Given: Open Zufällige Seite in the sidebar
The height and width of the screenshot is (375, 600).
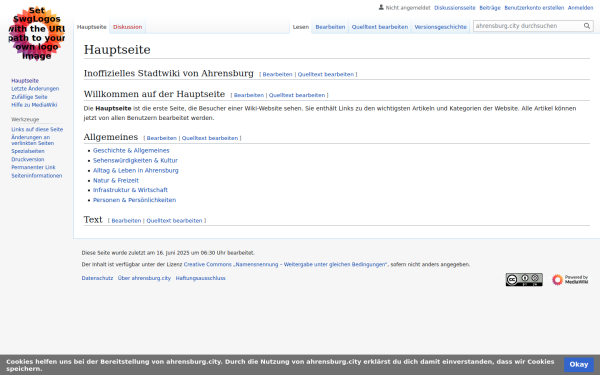Looking at the screenshot, I should click(29, 97).
